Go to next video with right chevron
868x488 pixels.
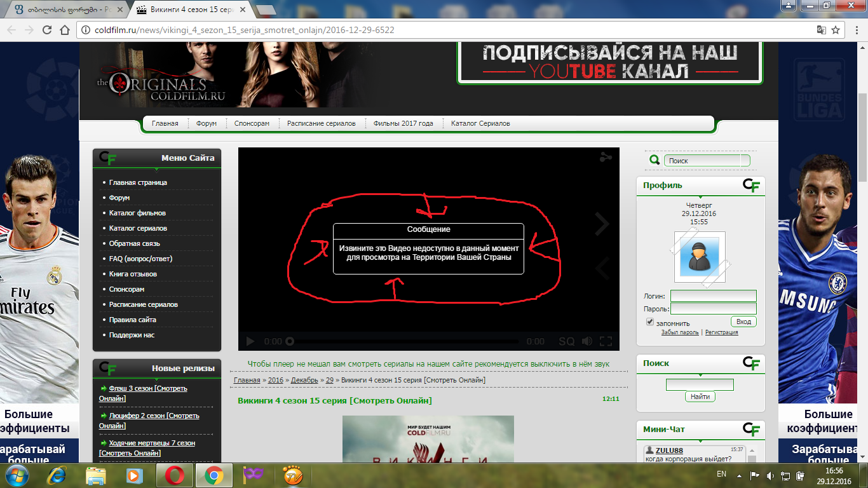click(x=602, y=223)
